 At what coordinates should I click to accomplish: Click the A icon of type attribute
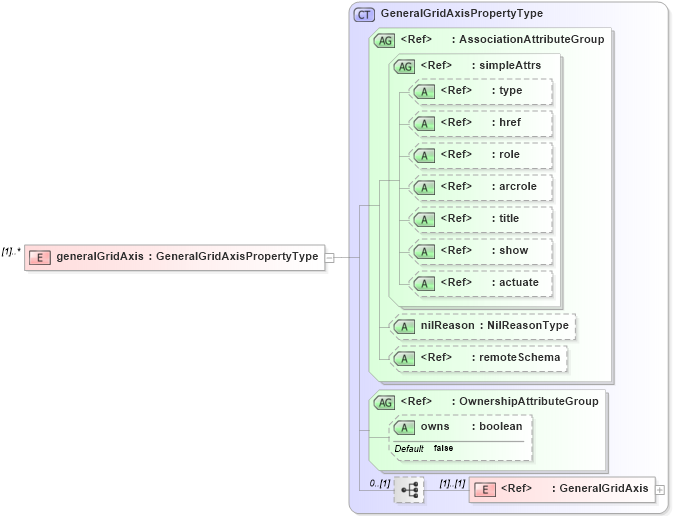click(x=424, y=91)
